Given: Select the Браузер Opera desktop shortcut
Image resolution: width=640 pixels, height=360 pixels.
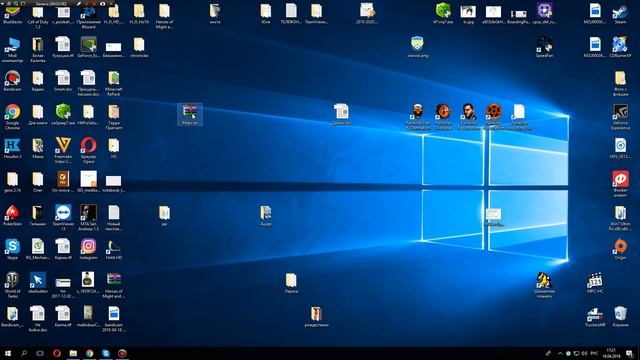Looking at the screenshot, I should (x=88, y=150).
